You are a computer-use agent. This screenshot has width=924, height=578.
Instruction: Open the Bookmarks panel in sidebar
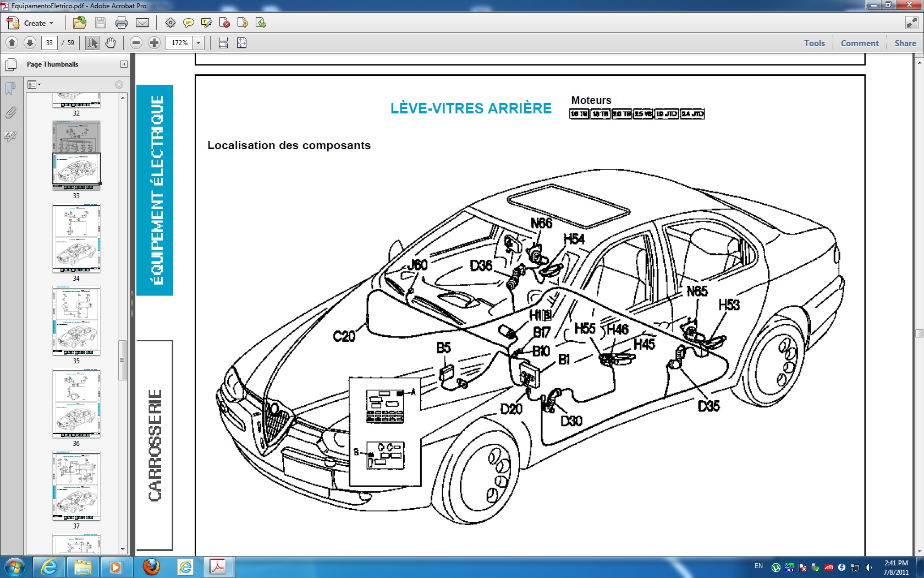pos(10,88)
